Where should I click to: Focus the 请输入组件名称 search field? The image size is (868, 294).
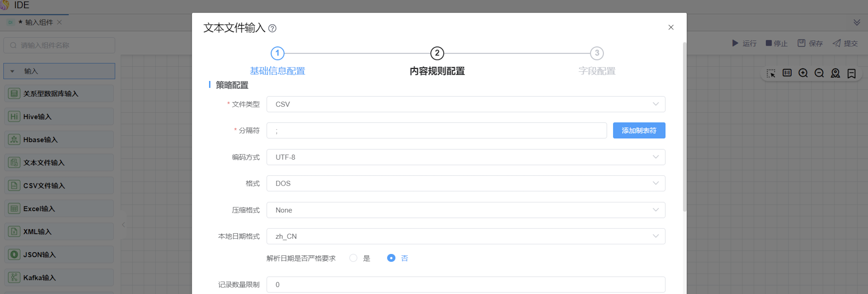[x=59, y=45]
